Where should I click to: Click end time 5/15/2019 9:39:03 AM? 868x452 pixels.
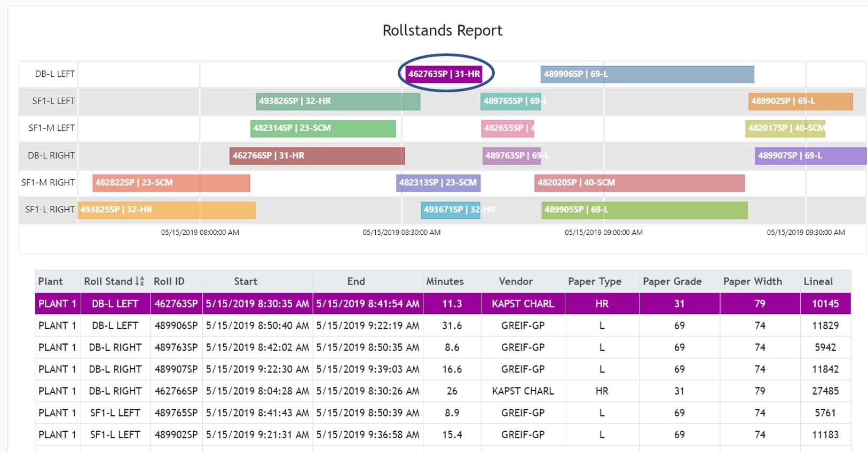pyautogui.click(x=368, y=369)
